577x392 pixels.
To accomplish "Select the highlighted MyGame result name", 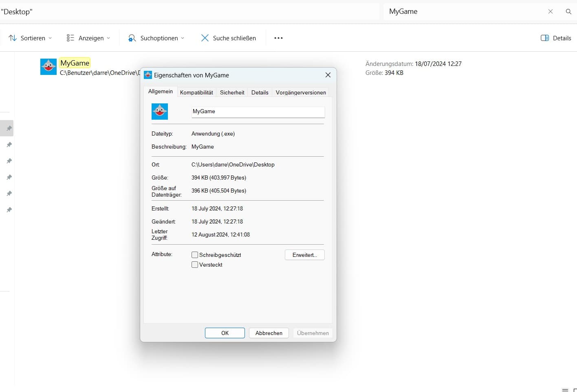I will [x=75, y=63].
